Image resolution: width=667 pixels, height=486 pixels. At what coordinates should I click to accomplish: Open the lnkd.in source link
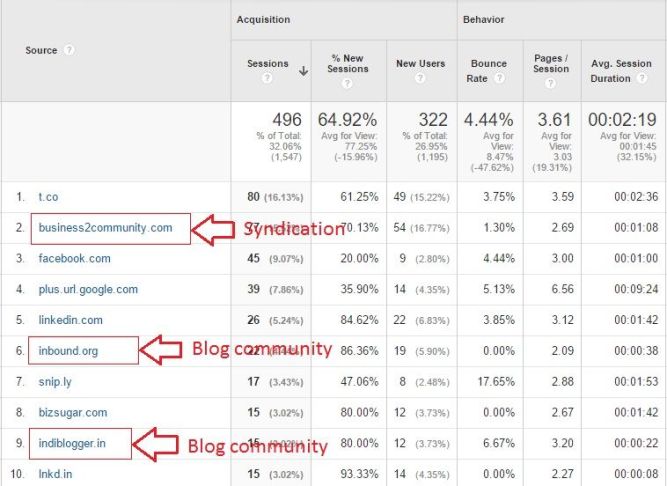(55, 474)
